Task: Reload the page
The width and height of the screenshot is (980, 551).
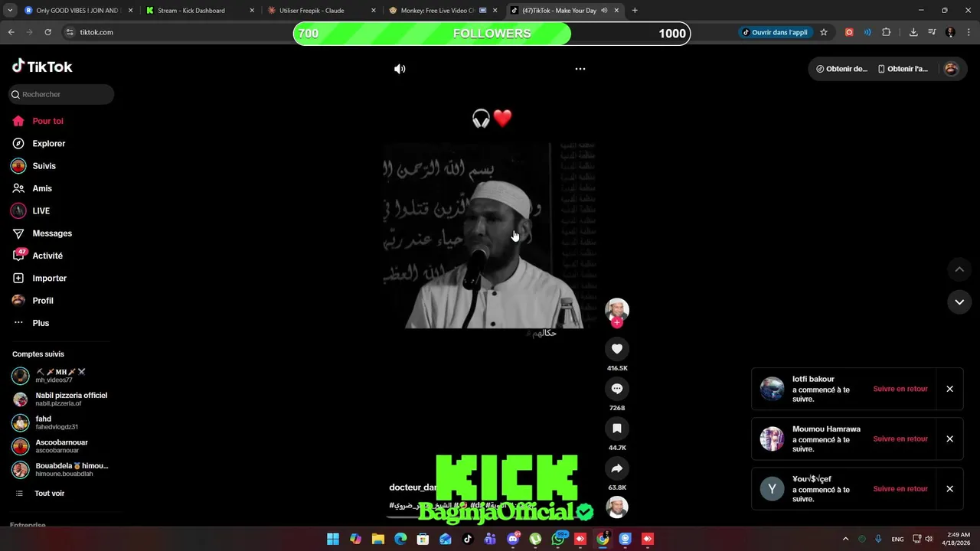Action: pyautogui.click(x=47, y=32)
